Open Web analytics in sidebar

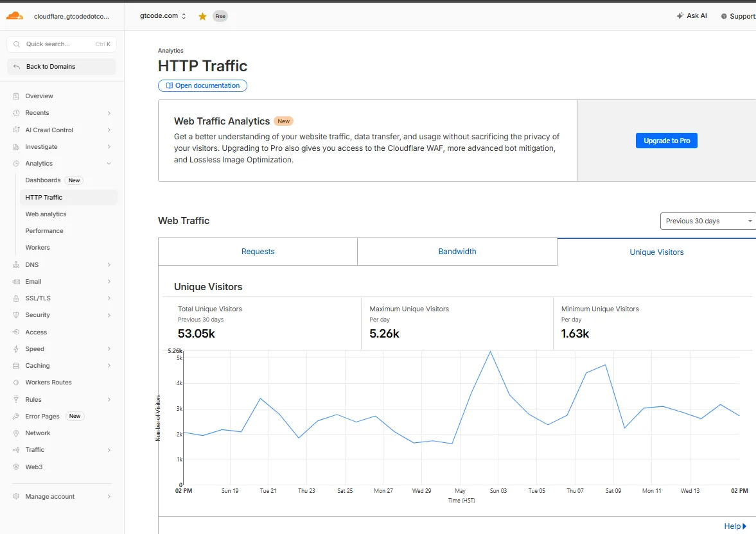pos(46,214)
